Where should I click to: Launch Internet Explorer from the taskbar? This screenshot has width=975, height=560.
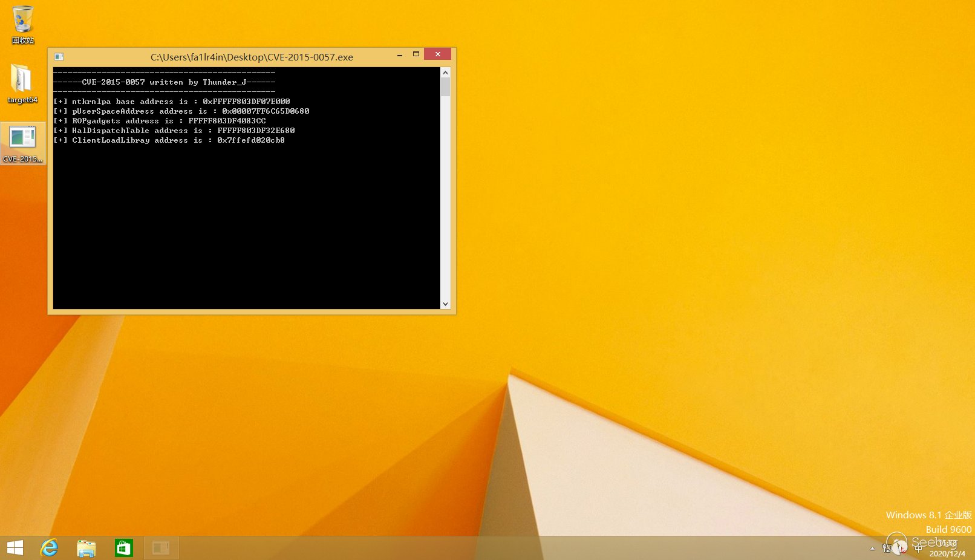[49, 548]
